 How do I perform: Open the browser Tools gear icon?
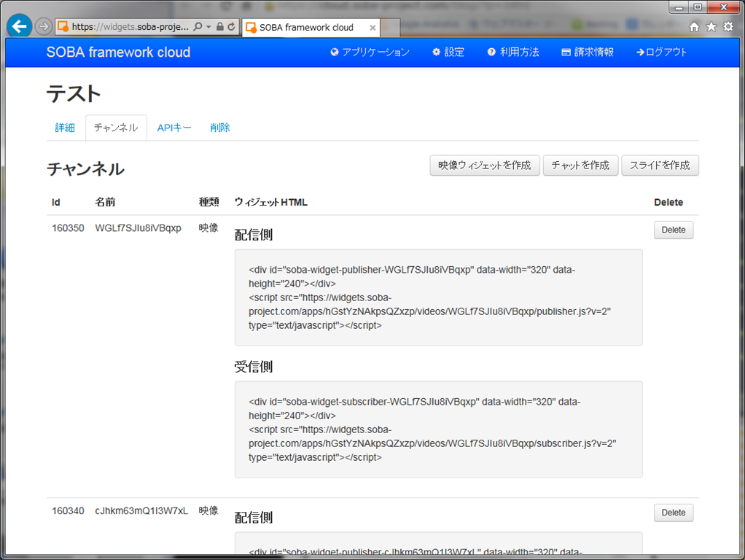pyautogui.click(x=728, y=27)
